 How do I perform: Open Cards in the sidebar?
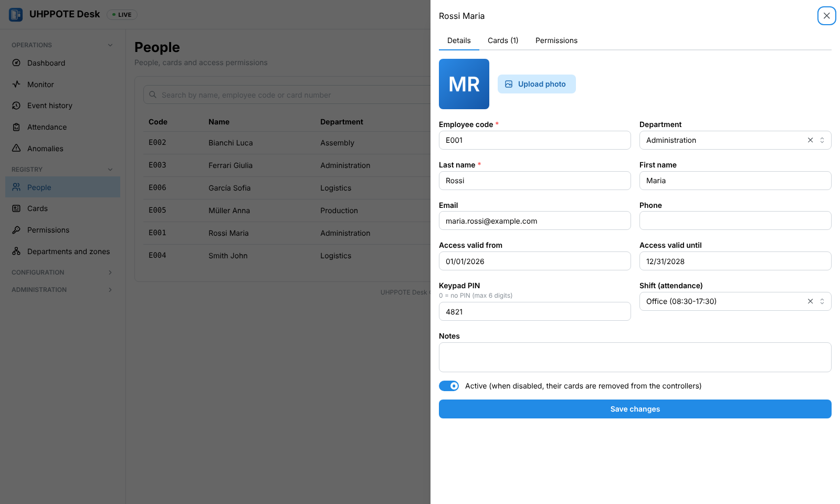coord(62,208)
